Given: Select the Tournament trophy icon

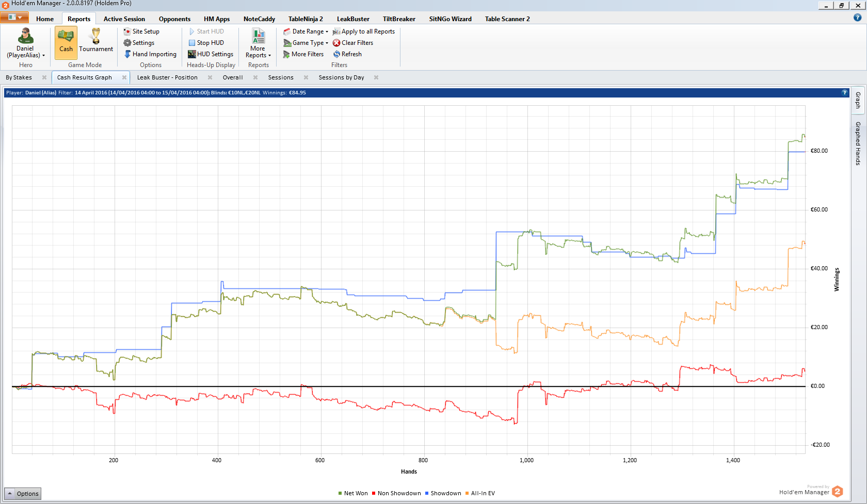Looking at the screenshot, I should (x=96, y=36).
